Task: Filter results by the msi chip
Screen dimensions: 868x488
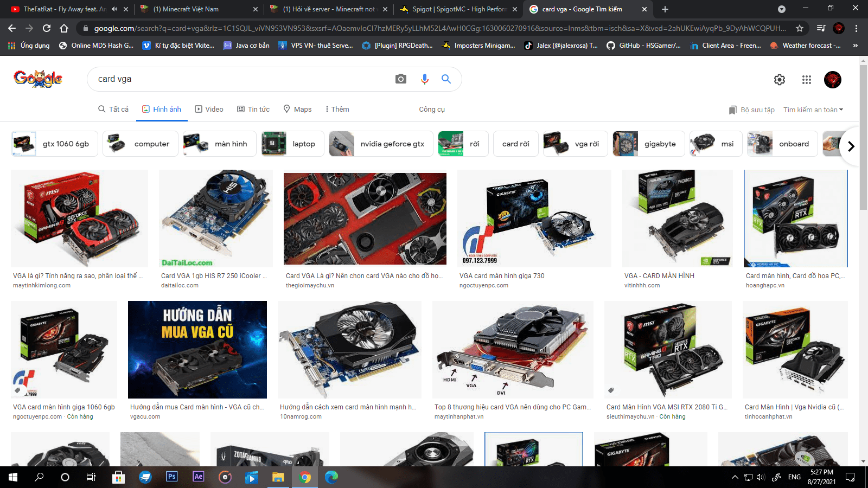Action: pos(716,144)
